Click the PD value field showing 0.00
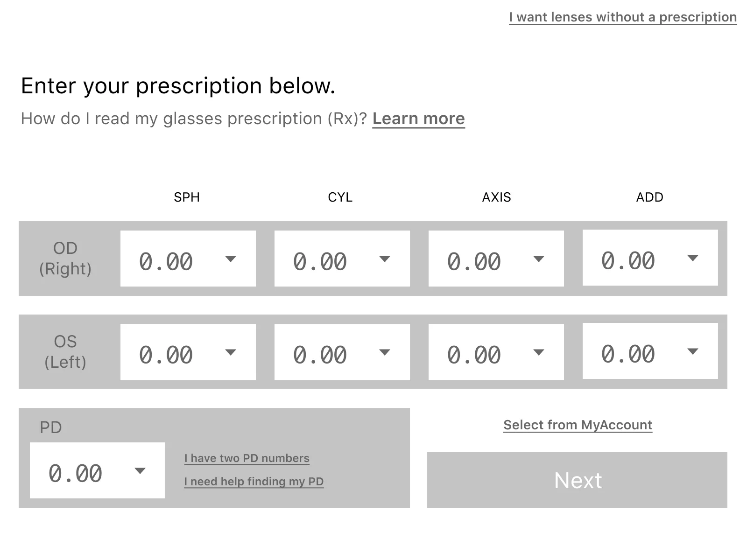 (76, 474)
